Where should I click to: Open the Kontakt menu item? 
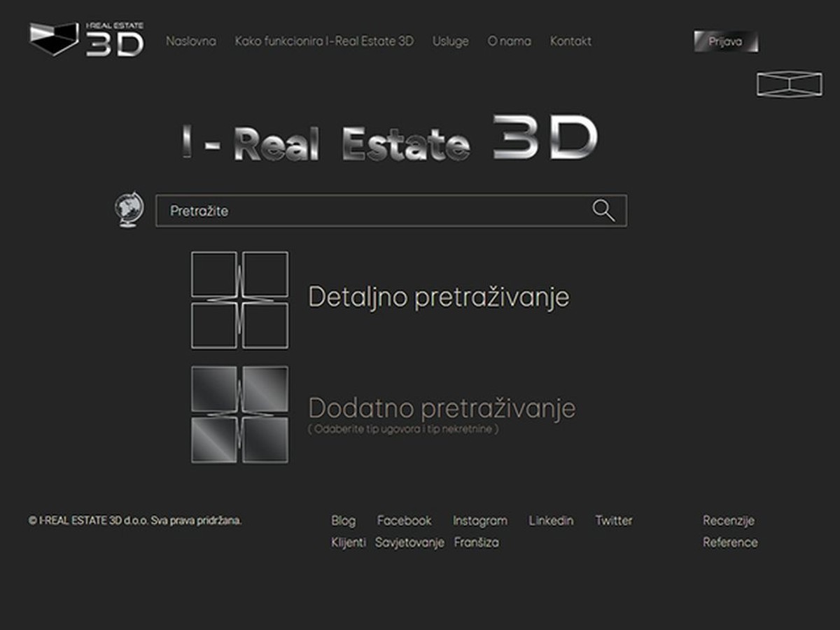pos(570,42)
